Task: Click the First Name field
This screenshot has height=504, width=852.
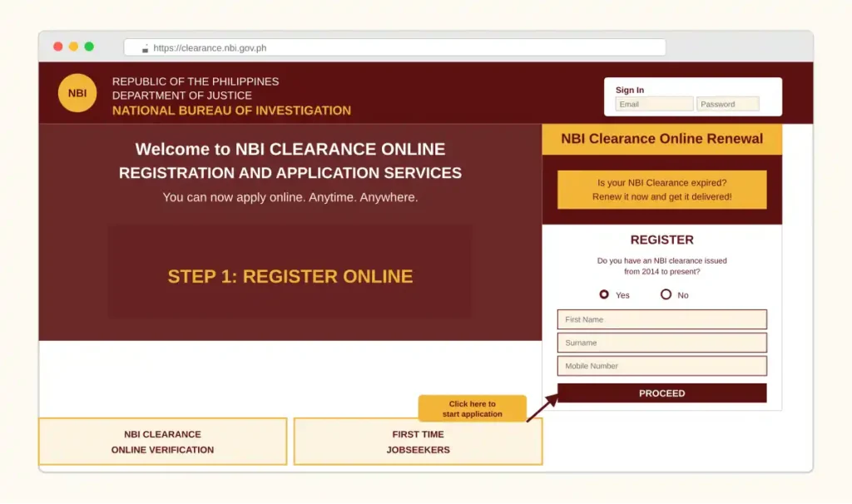Action: [661, 319]
